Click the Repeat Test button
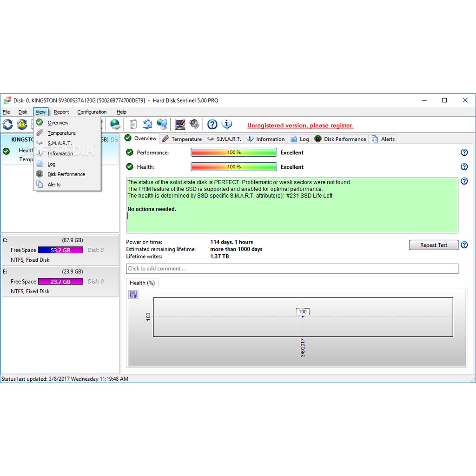476x476 pixels. pos(434,245)
